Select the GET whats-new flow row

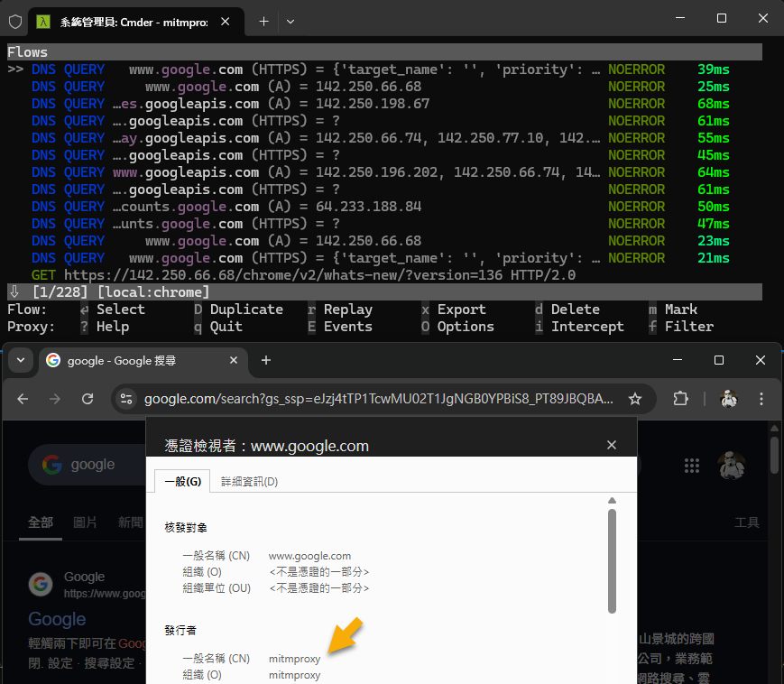coord(303,275)
